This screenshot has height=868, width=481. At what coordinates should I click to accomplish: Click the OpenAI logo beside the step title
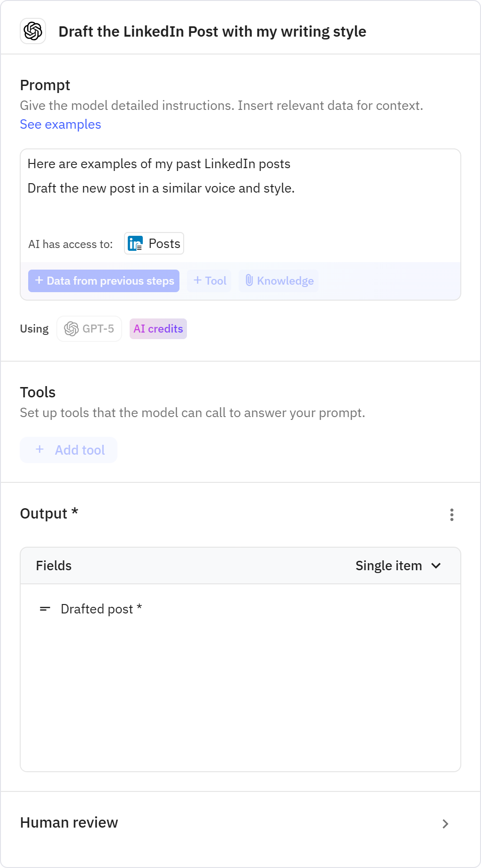point(32,32)
